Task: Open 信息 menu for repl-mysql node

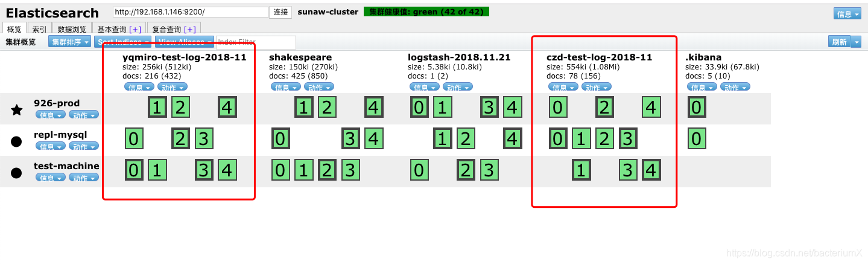Action: 51,146
